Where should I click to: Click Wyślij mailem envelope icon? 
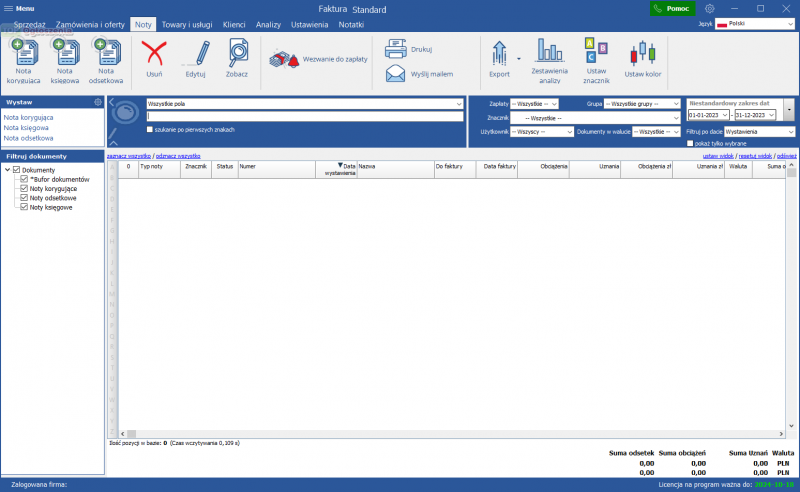(395, 74)
